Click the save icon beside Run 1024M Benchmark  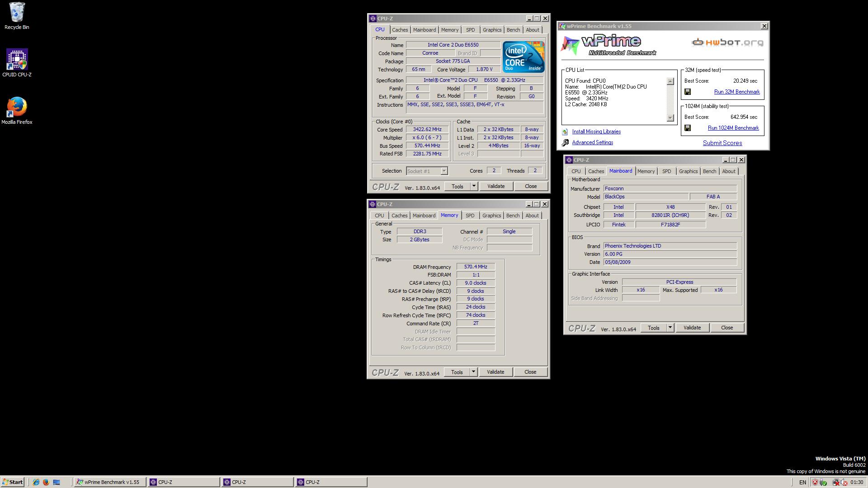click(688, 128)
